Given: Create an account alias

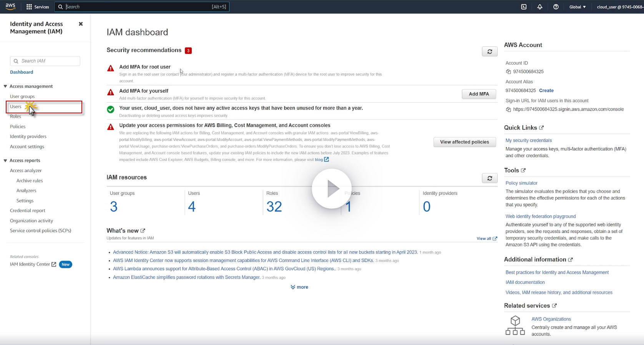Looking at the screenshot, I should [546, 91].
